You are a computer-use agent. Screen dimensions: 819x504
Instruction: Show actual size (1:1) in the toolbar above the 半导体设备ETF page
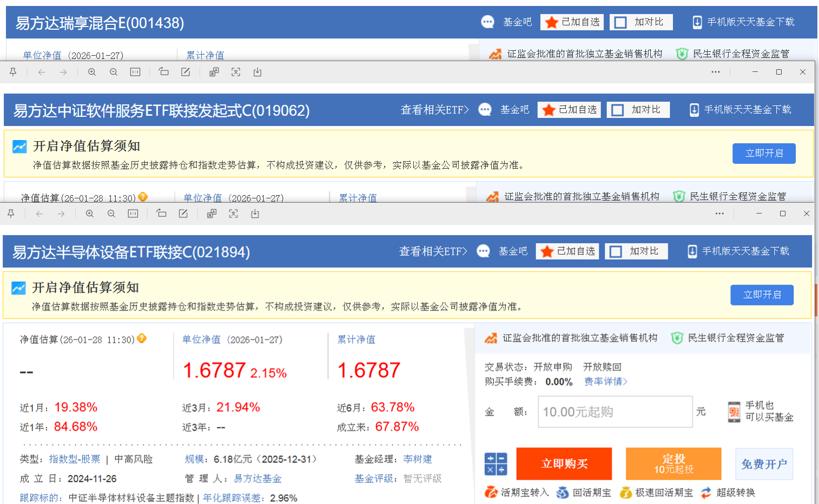click(x=133, y=214)
